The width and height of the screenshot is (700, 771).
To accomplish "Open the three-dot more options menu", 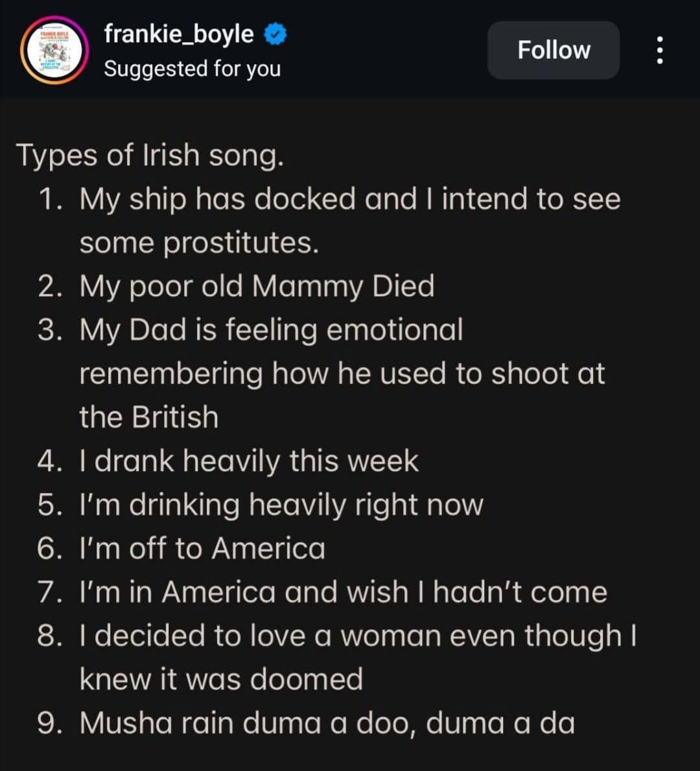I will (x=660, y=50).
